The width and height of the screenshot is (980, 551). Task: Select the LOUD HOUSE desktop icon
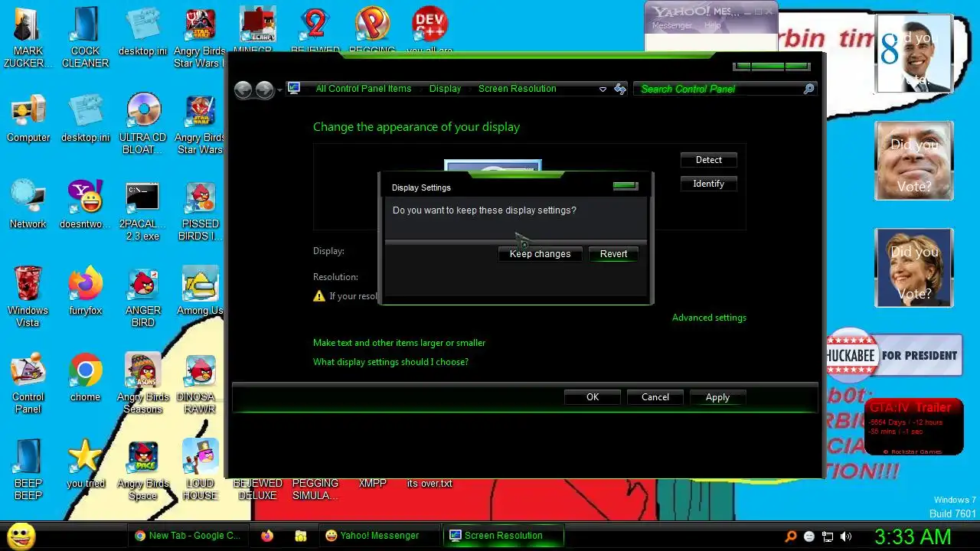point(201,470)
